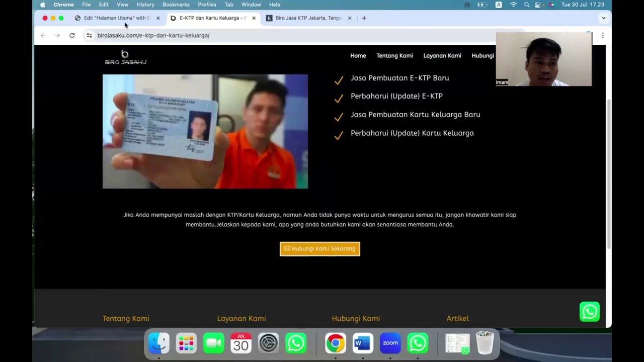644x362 pixels.
Task: Click footer heading Artikel
Action: click(458, 318)
